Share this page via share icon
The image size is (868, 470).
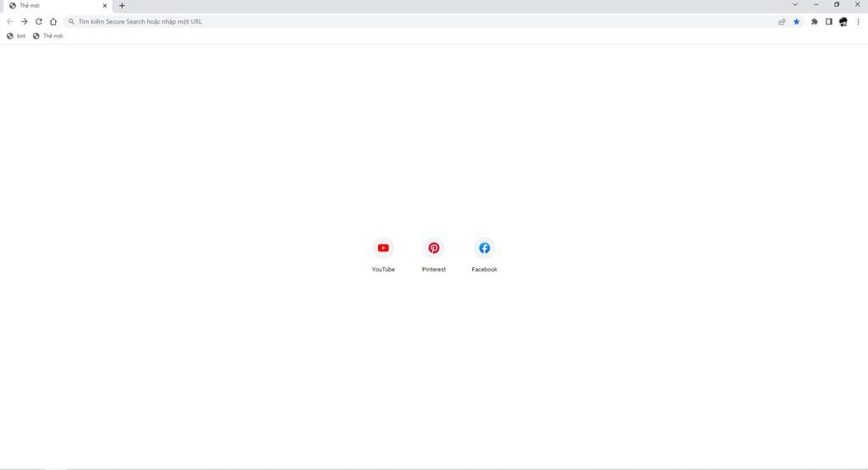[782, 21]
